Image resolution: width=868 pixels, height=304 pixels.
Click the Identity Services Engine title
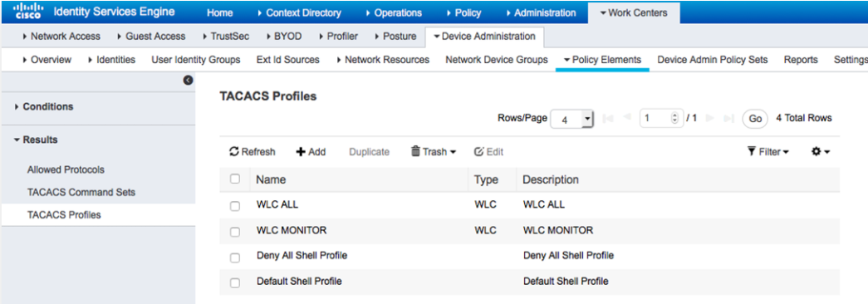tap(114, 12)
